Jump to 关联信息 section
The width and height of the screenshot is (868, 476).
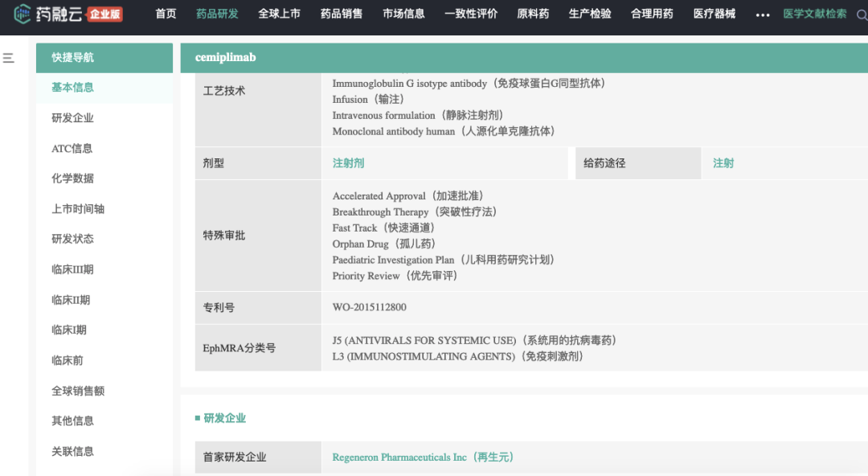72,451
